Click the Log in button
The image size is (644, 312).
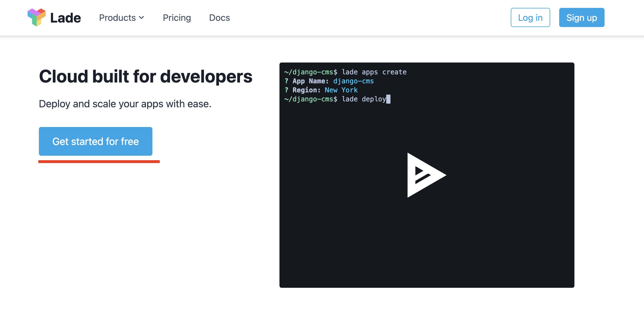(530, 17)
